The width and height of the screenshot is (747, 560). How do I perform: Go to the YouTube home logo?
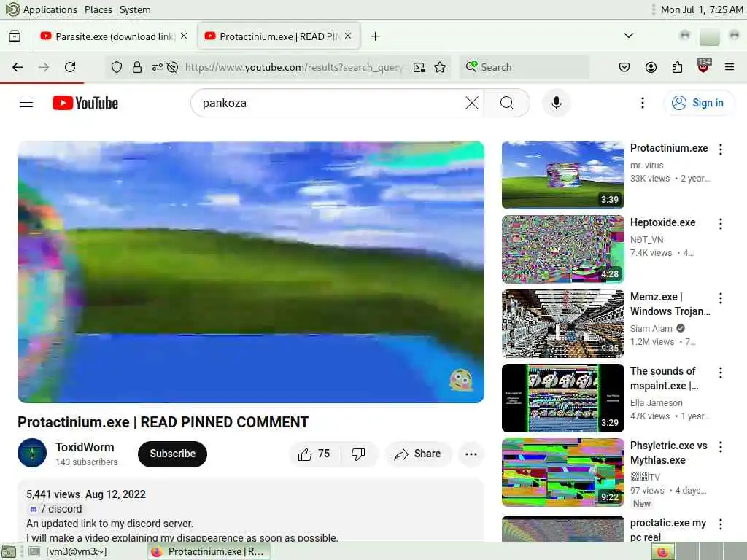pyautogui.click(x=85, y=103)
